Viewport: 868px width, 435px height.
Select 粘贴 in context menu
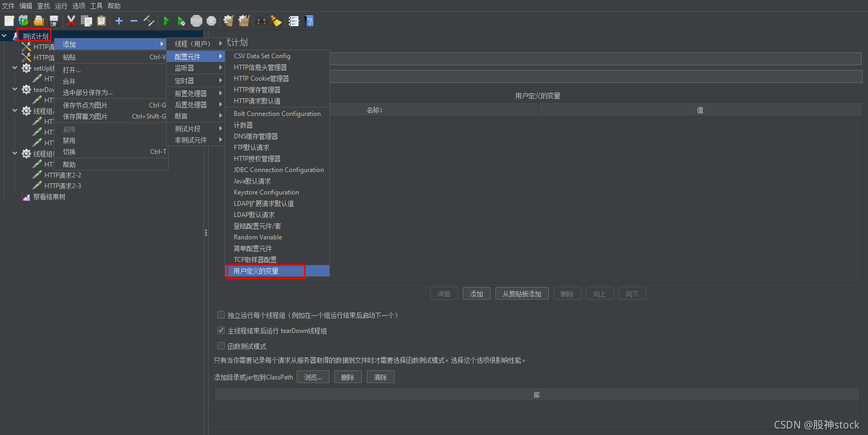pyautogui.click(x=112, y=57)
